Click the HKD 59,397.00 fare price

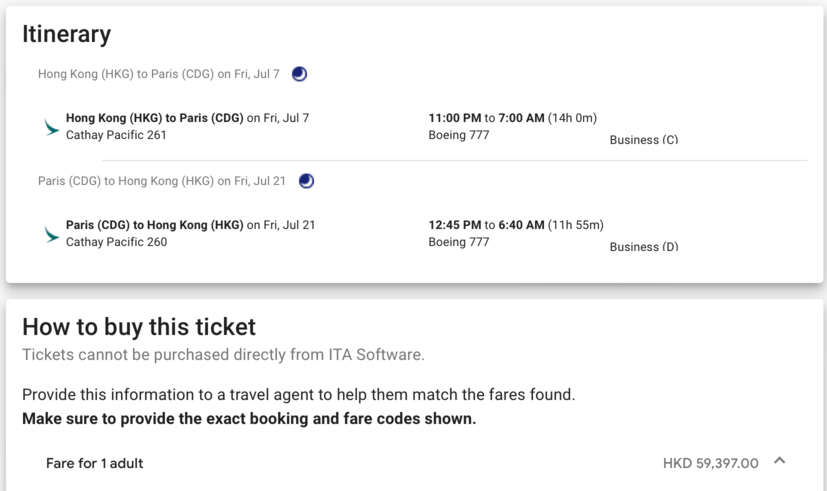pos(710,463)
